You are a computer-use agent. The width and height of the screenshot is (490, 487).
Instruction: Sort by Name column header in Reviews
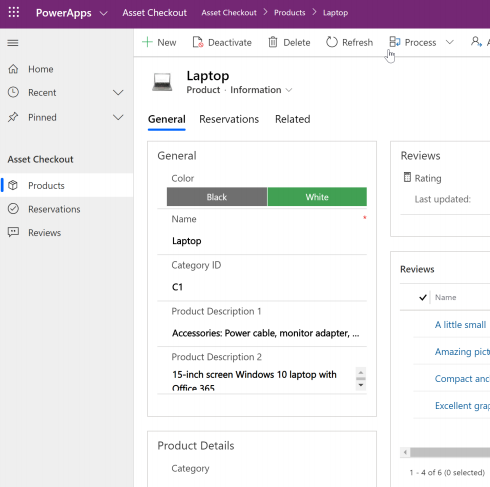coord(445,297)
